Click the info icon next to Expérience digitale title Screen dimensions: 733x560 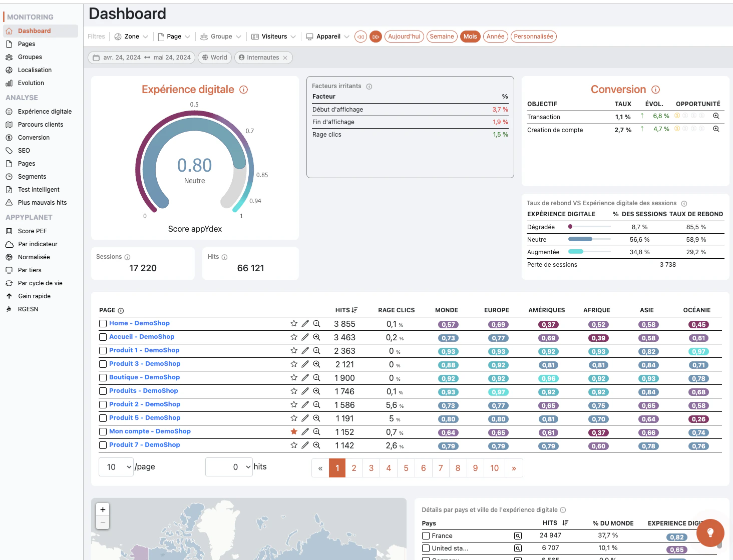point(244,90)
